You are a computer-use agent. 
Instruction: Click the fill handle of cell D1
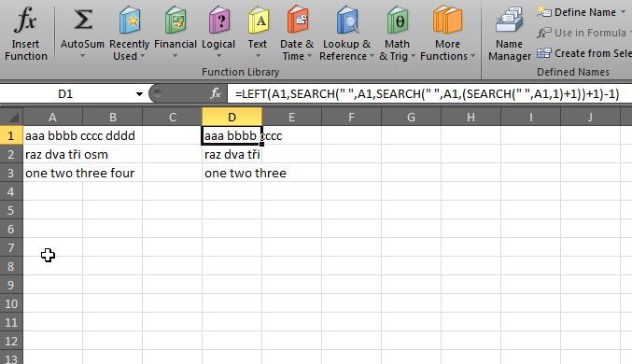(262, 144)
